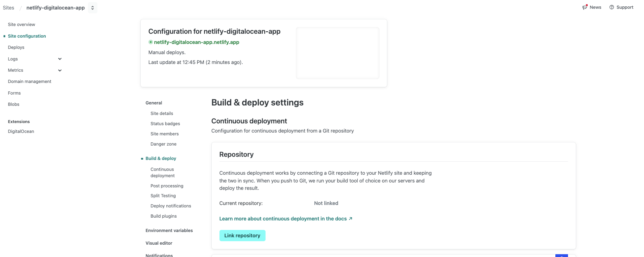
Task: Click the green status dot beside site URL
Action: 151,42
